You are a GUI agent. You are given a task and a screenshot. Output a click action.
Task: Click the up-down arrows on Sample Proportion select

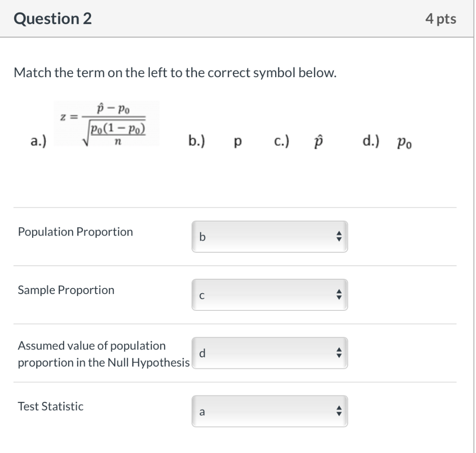coord(339,295)
